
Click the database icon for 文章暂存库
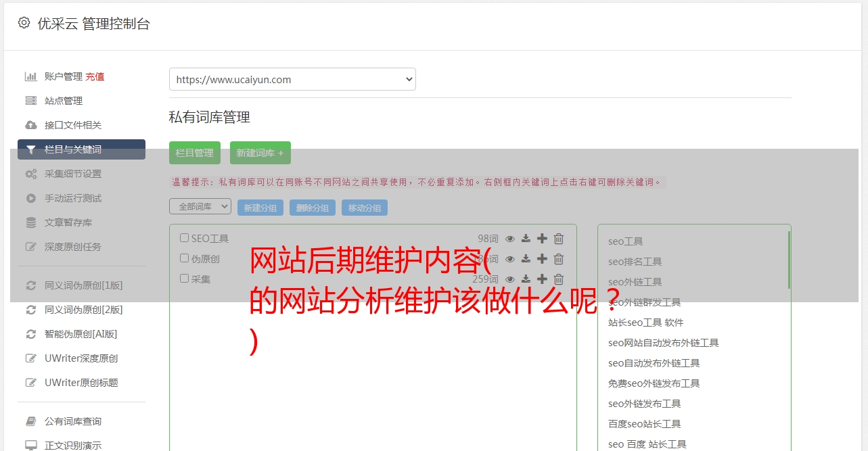pos(30,222)
